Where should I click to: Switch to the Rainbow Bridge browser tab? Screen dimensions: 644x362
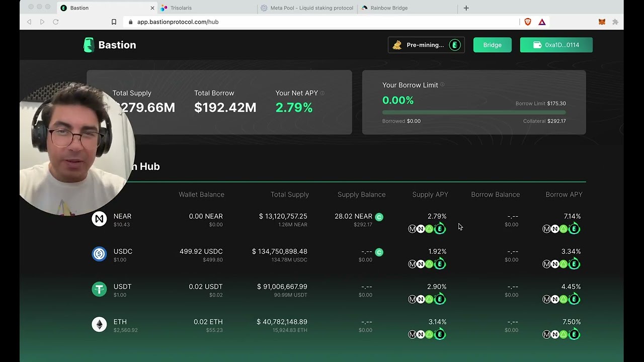click(x=408, y=8)
